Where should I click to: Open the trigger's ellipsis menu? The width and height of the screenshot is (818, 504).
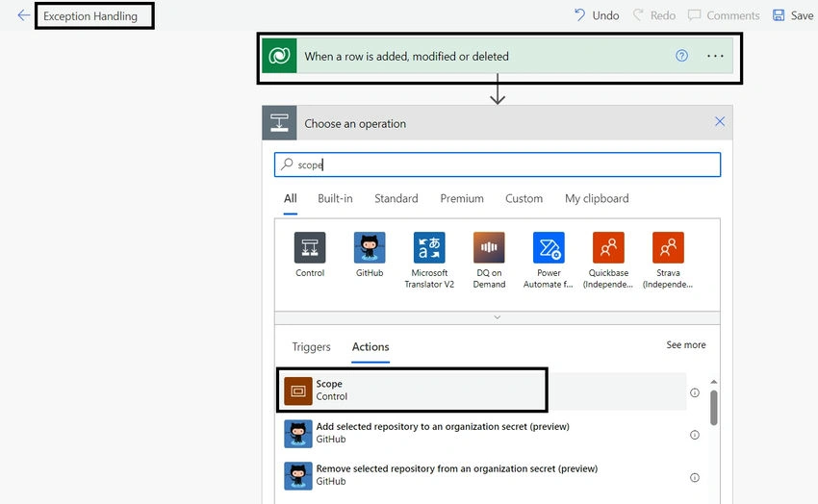pyautogui.click(x=715, y=56)
